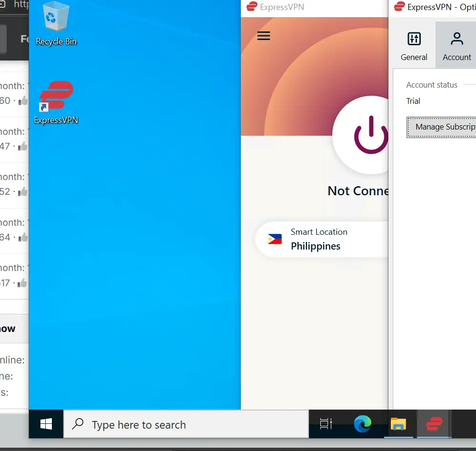The height and width of the screenshot is (451, 476).
Task: Click the Task View taskbar icon
Action: pos(326,424)
